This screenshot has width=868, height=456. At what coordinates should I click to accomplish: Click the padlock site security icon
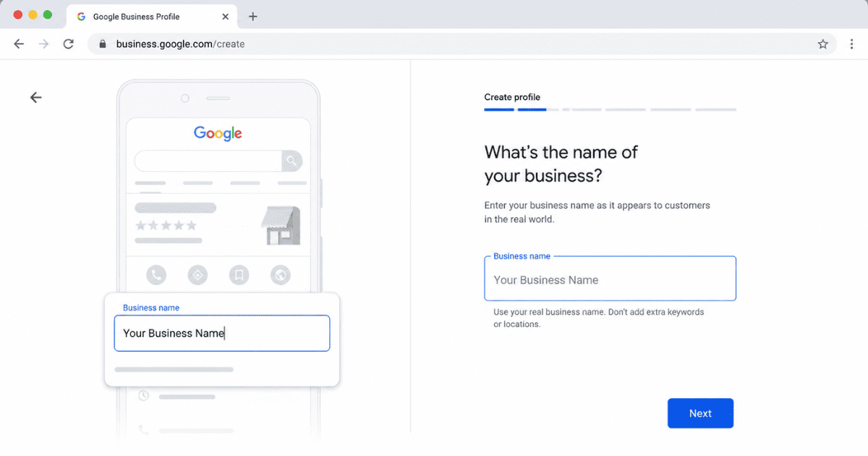click(x=102, y=44)
